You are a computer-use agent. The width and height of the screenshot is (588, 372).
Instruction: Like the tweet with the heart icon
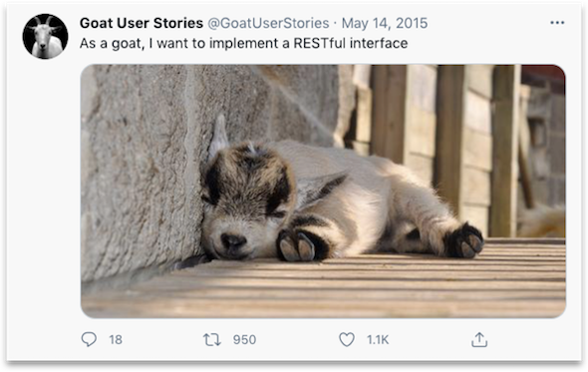click(347, 339)
